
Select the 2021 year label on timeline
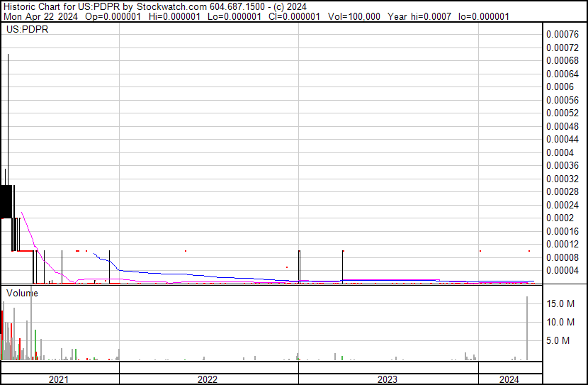pyautogui.click(x=59, y=379)
